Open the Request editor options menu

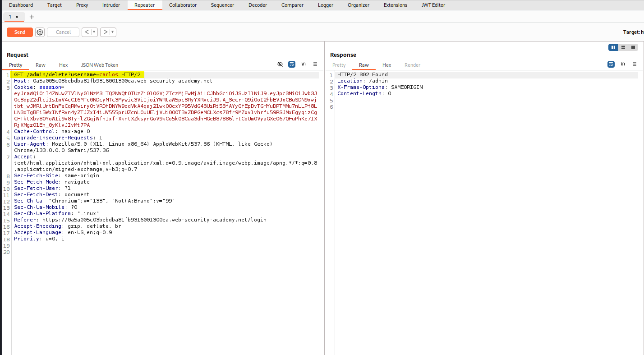[315, 65]
